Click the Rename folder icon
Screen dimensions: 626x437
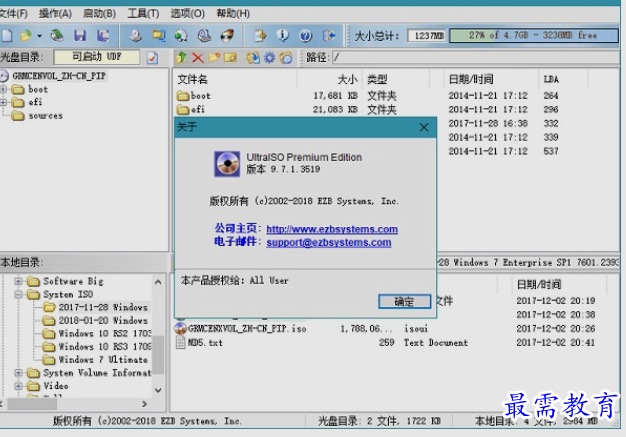point(230,58)
